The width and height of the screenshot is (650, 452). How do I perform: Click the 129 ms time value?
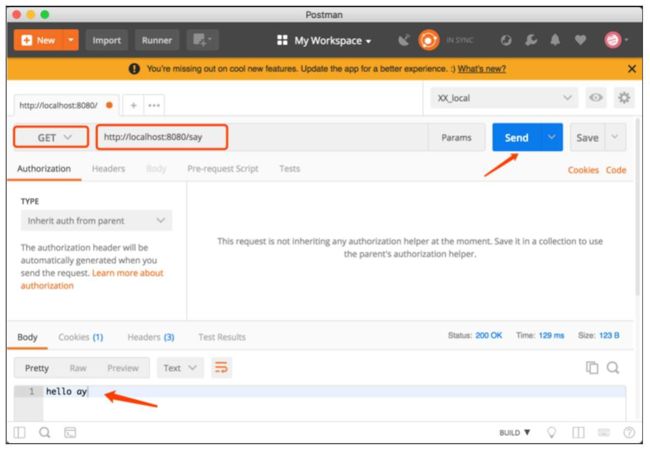pyautogui.click(x=551, y=335)
